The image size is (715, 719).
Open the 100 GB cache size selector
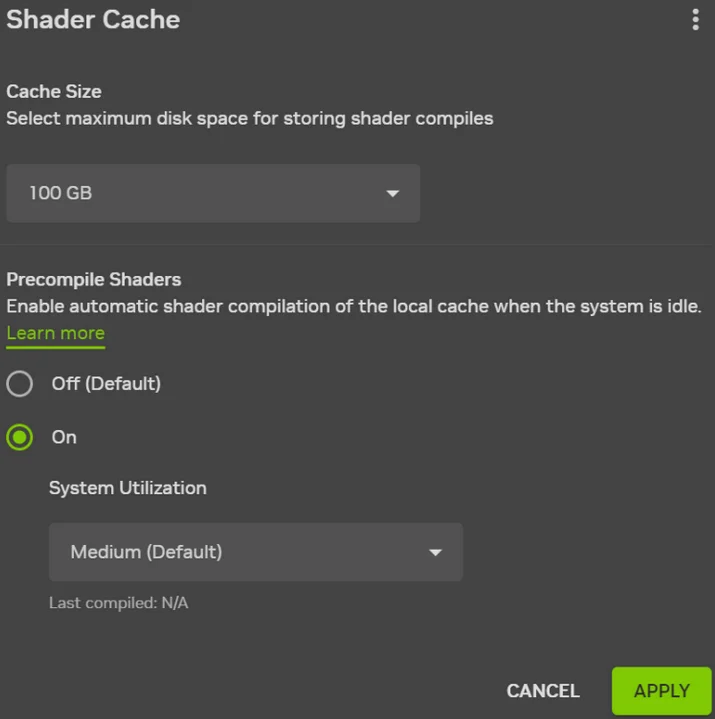[x=212, y=193]
